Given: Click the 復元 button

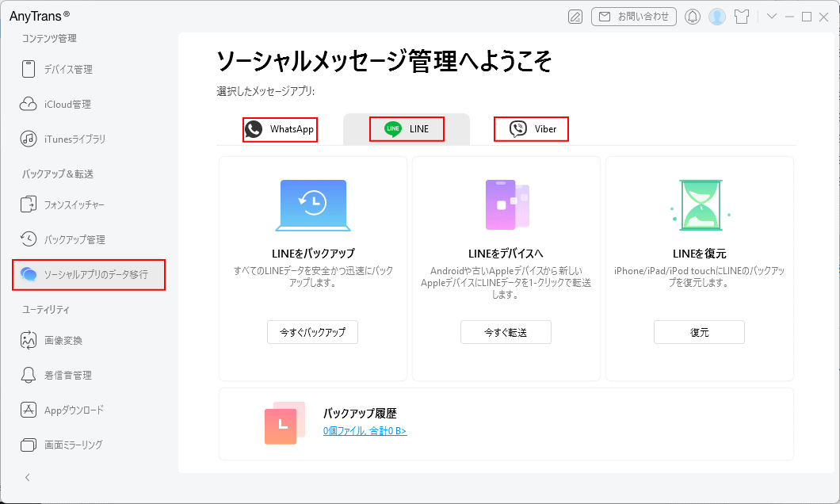Looking at the screenshot, I should tap(699, 332).
